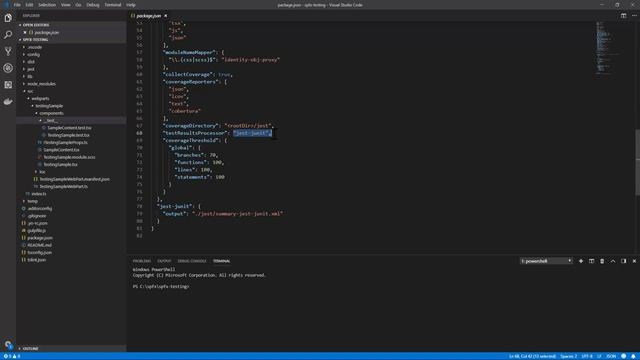Click the Ln 68, Col 42 status item

click(x=532, y=356)
